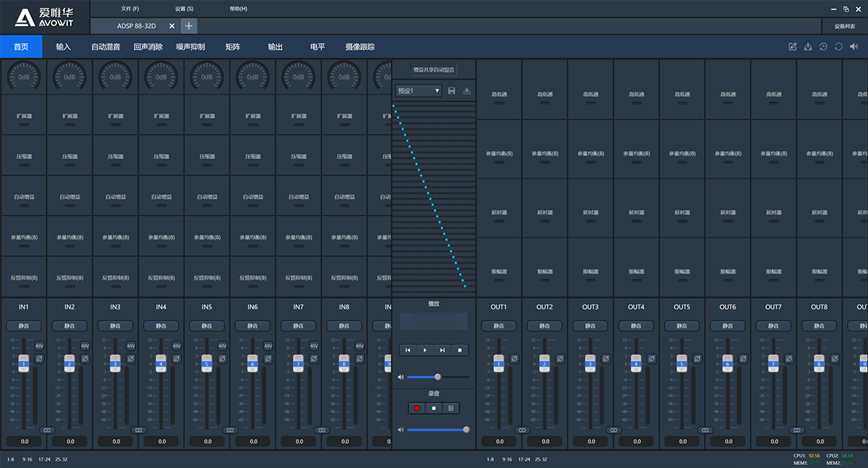Screen dimensions: 868x468
Task: Click the 设备列表 button
Action: point(844,26)
